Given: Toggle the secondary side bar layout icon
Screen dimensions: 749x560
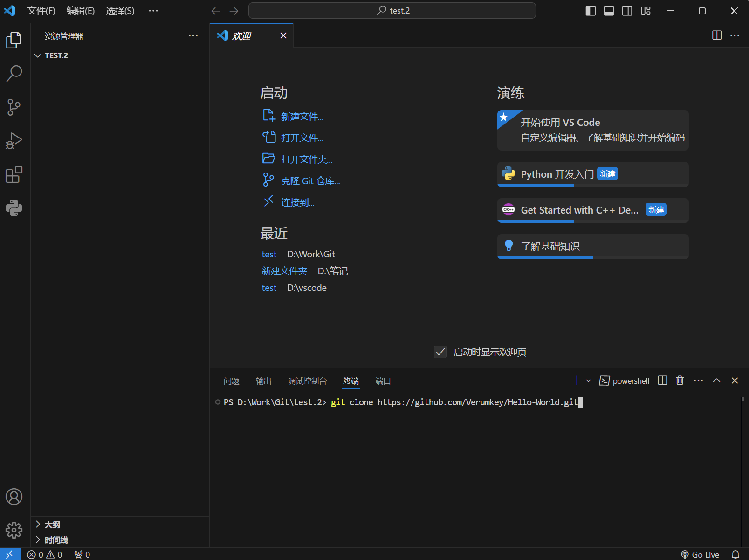Looking at the screenshot, I should click(627, 11).
